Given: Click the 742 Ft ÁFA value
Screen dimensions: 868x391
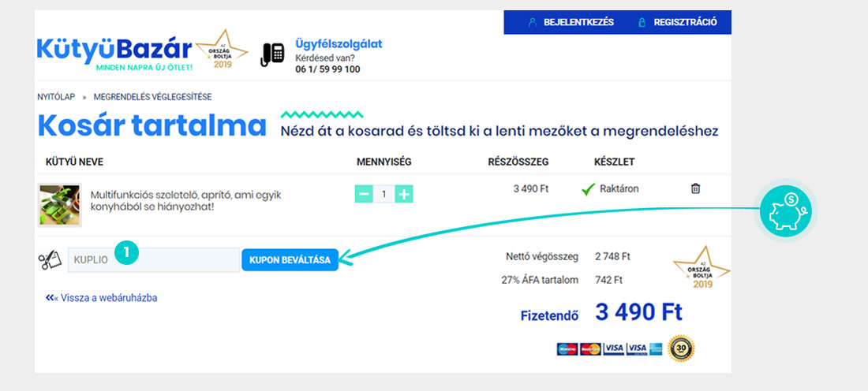Looking at the screenshot, I should 609,280.
